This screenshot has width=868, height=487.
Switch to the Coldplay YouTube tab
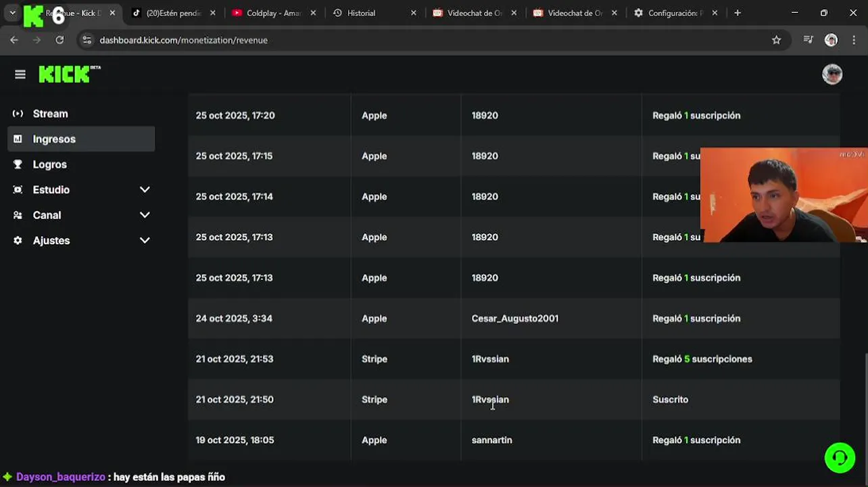click(272, 13)
